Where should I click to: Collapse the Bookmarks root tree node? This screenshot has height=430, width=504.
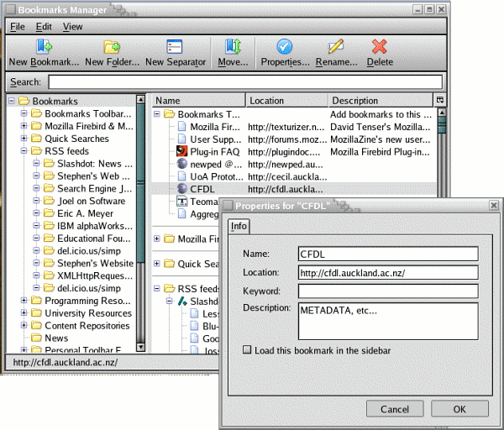click(12, 101)
